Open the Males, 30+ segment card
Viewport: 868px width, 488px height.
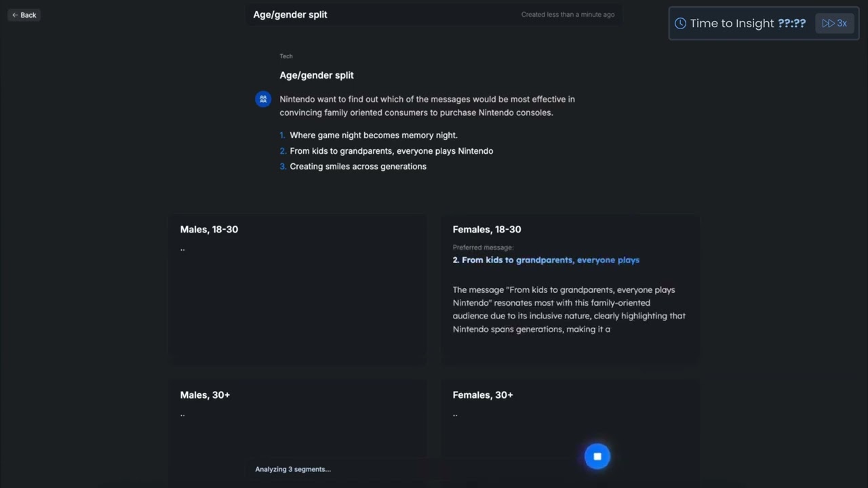point(297,434)
